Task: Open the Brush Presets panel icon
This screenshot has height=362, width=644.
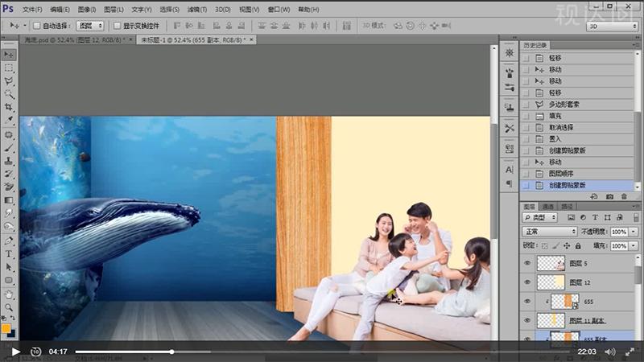Action: (510, 87)
